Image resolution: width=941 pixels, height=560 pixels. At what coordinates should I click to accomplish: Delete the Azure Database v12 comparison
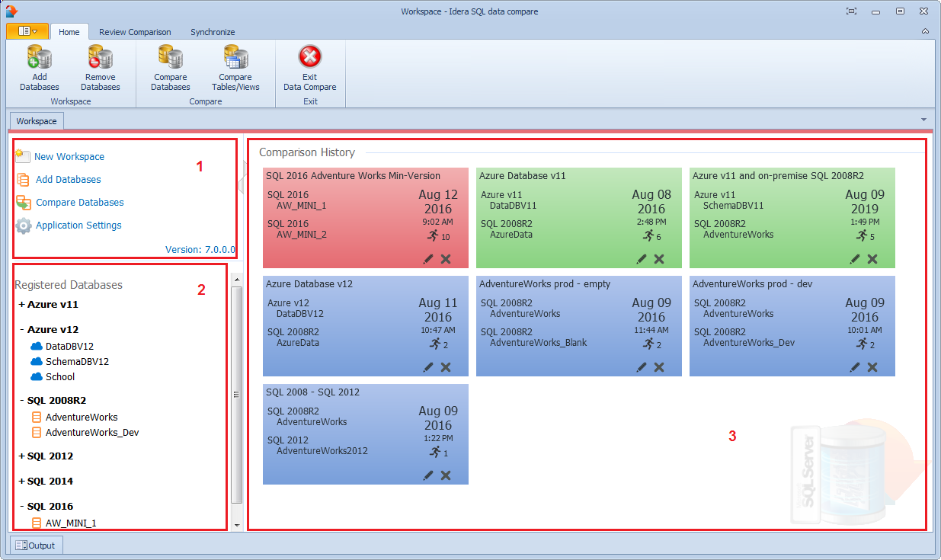(446, 367)
